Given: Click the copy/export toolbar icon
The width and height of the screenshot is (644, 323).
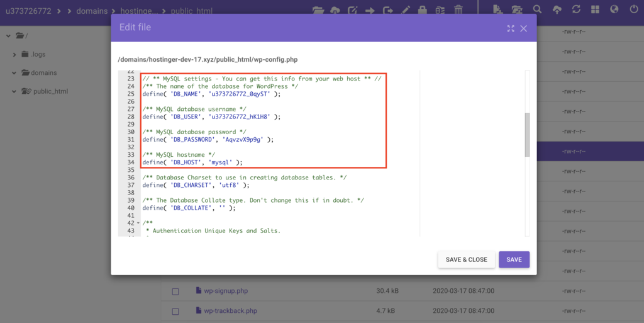Looking at the screenshot, I should click(387, 10).
